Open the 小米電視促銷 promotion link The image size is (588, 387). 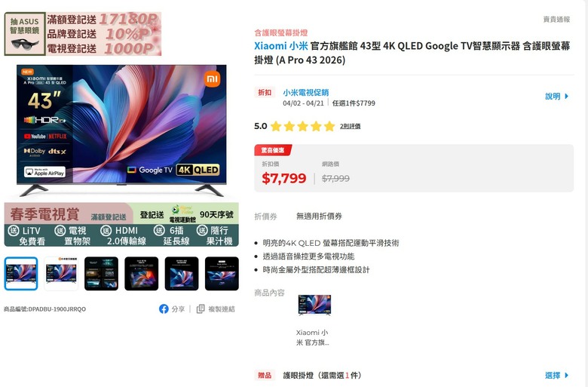pyautogui.click(x=305, y=92)
